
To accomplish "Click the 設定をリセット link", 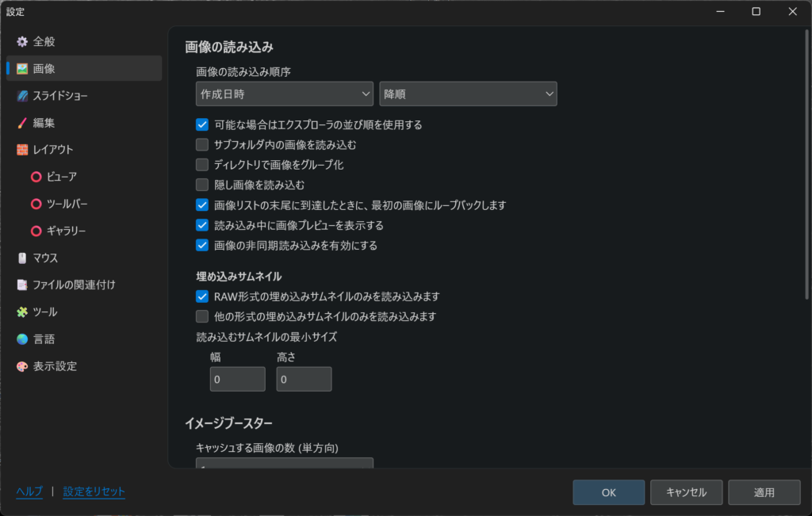I will (x=94, y=491).
